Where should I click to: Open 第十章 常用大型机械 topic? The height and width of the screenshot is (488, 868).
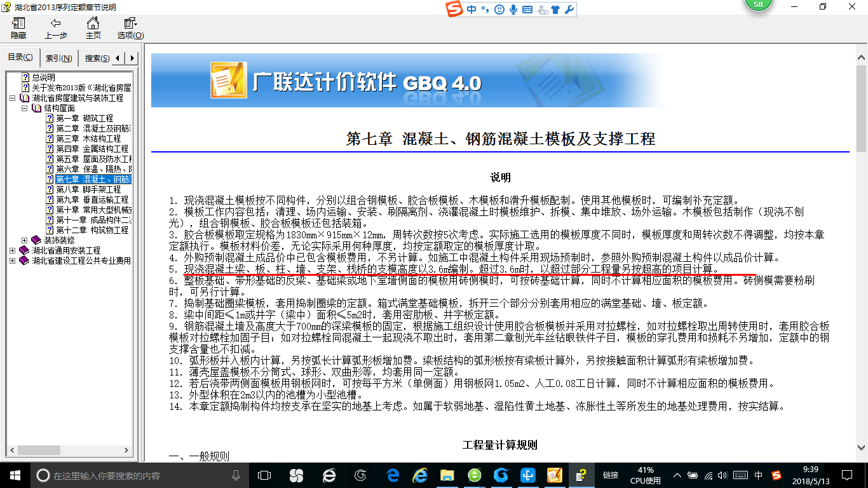(93, 210)
